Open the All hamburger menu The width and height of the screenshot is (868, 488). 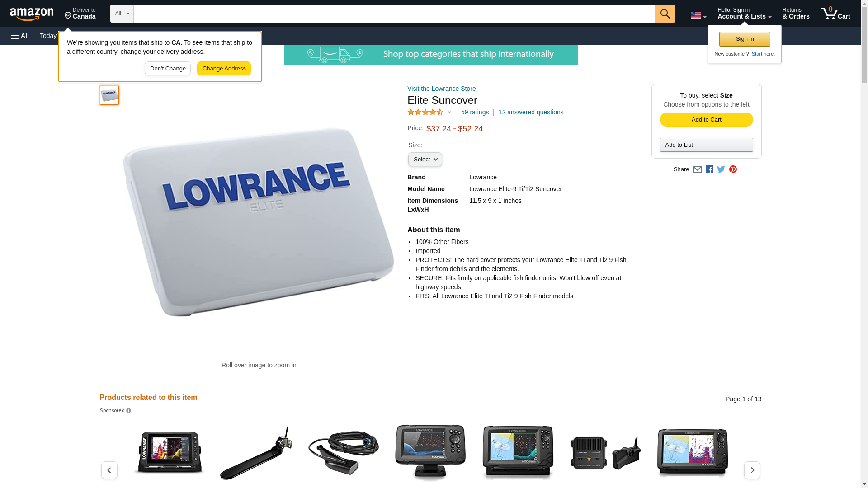[x=20, y=36]
